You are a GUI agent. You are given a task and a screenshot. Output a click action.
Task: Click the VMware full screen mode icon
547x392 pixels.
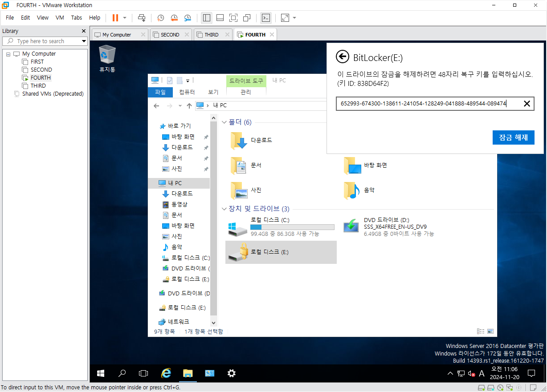(233, 18)
